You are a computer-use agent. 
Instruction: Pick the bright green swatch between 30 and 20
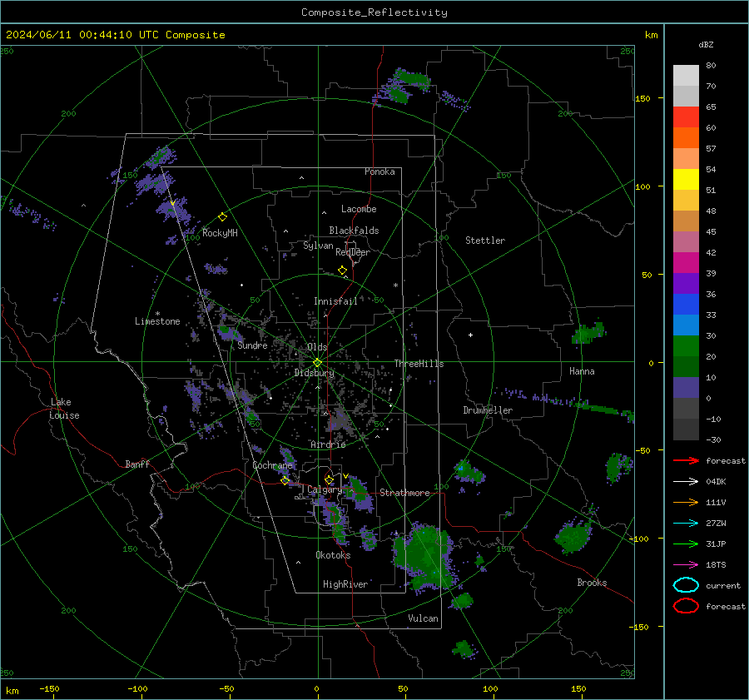click(x=686, y=346)
